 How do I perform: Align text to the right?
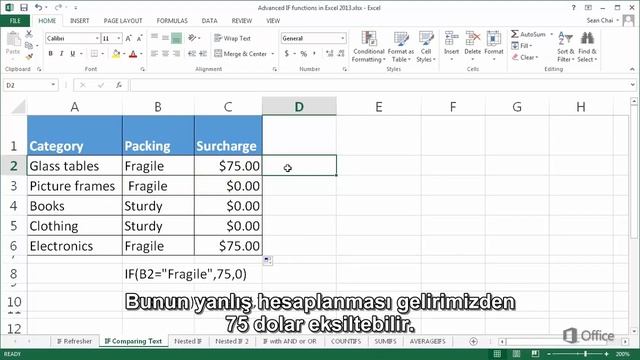[x=176, y=53]
